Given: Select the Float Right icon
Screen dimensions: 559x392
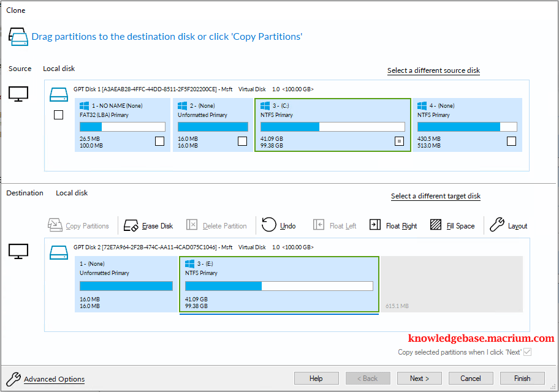Looking at the screenshot, I should click(375, 225).
